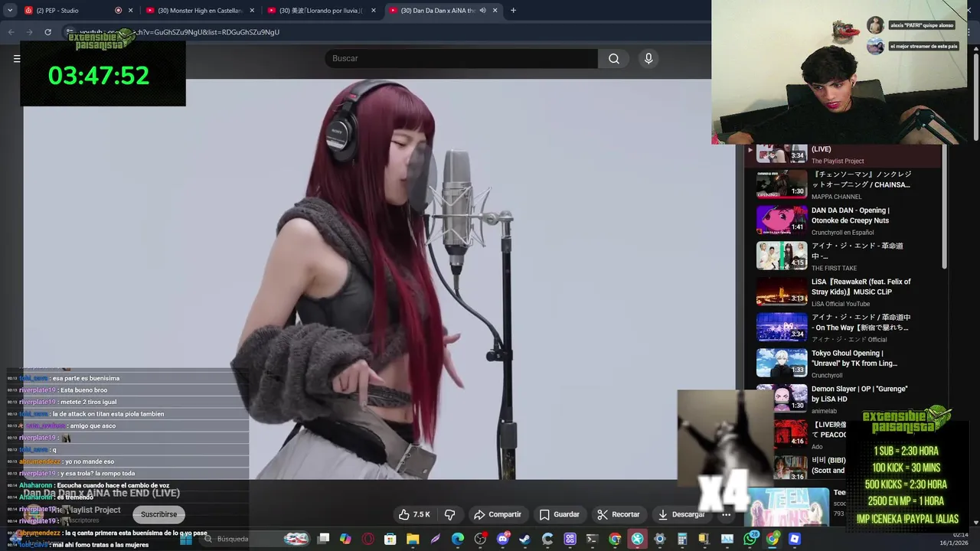Open Steam from taskbar

pos(524,539)
